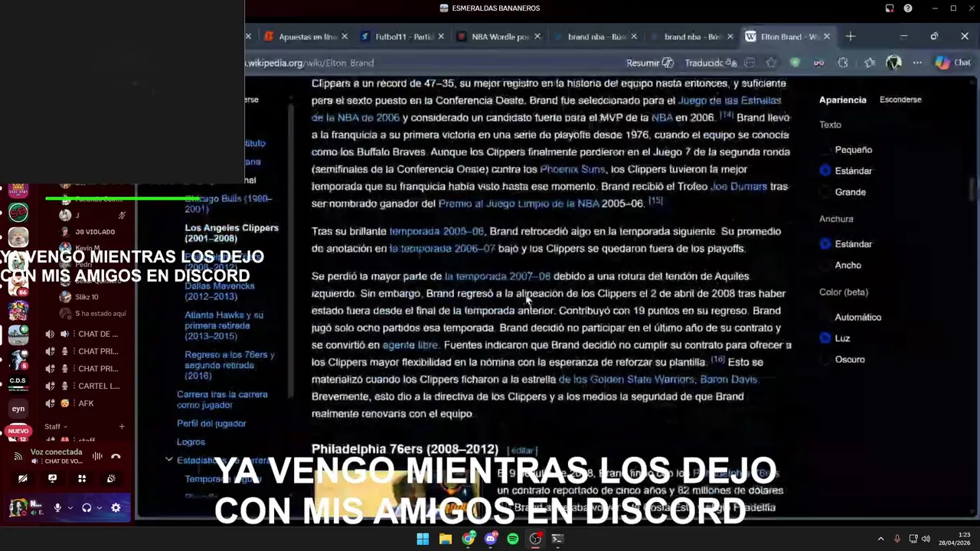
Task: Toggle Discord noise suppression
Action: click(97, 456)
